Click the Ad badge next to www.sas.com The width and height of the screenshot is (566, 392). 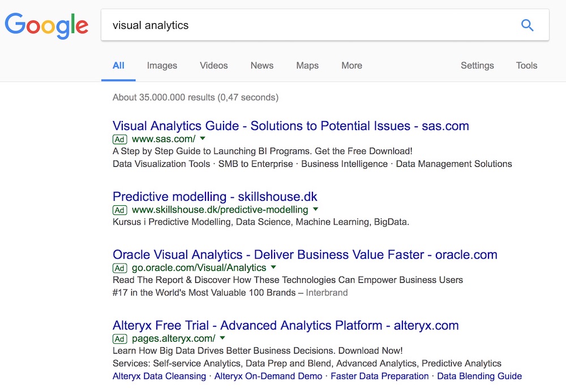(119, 139)
